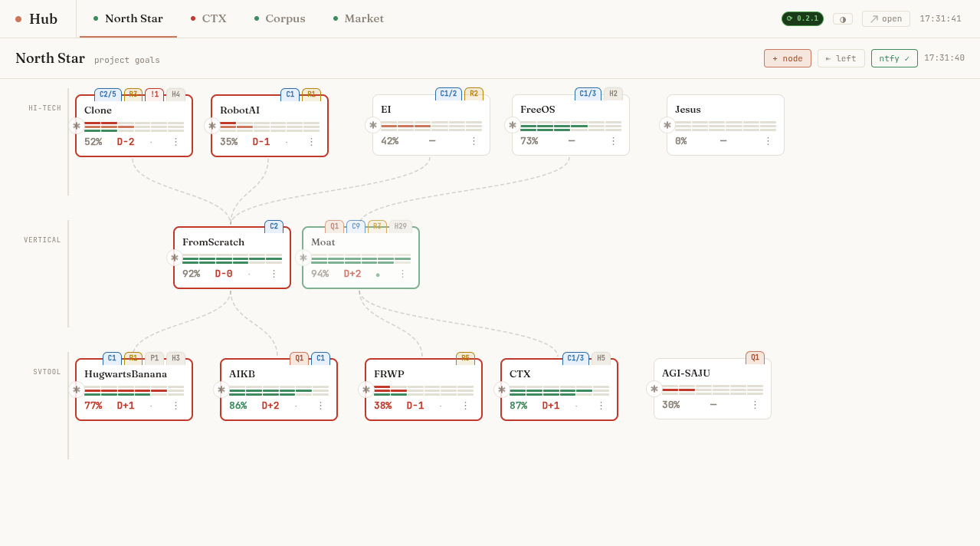Viewport: 980px width, 546px height.
Task: Click the 73% value on FreeOS node
Action: (529, 141)
